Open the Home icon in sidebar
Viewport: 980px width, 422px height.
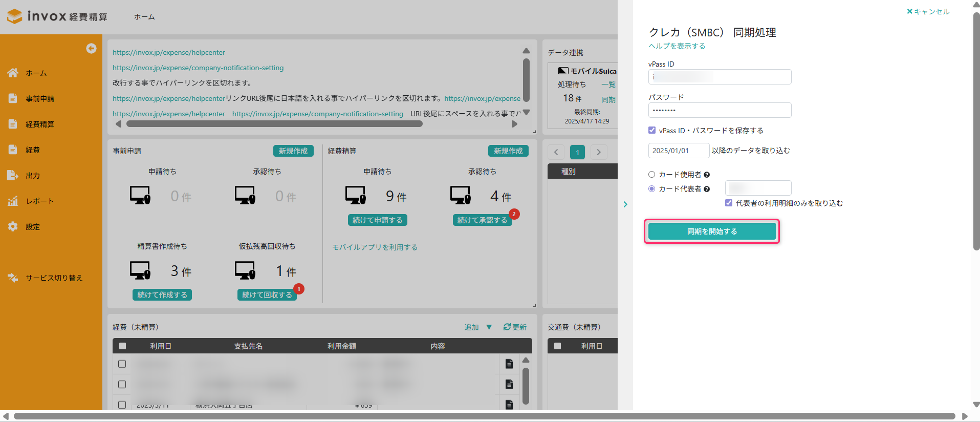[13, 73]
